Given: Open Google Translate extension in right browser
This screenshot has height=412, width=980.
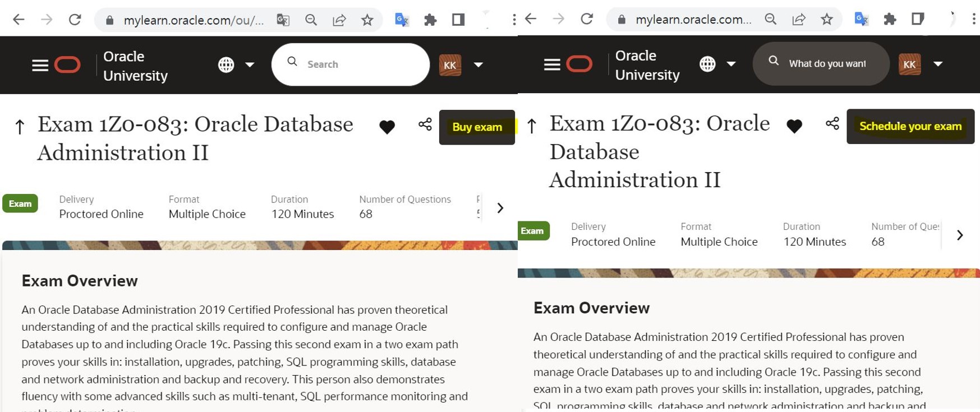Looking at the screenshot, I should pyautogui.click(x=862, y=19).
